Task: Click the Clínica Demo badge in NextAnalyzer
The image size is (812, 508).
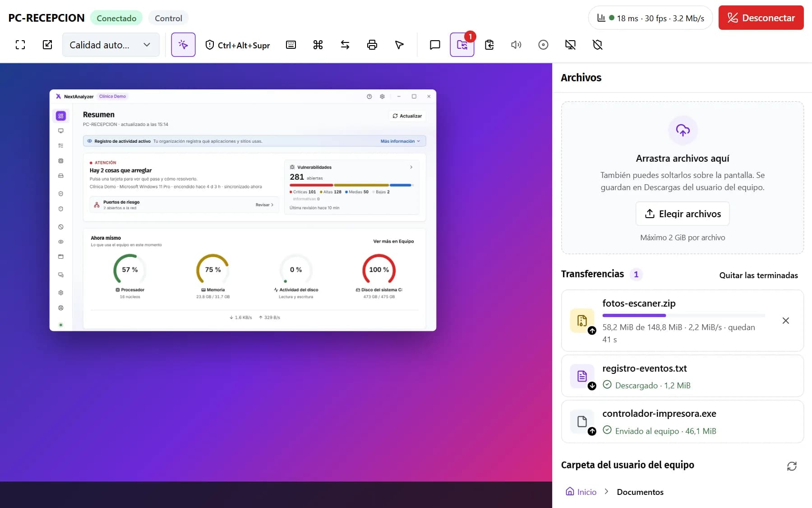Action: click(113, 96)
